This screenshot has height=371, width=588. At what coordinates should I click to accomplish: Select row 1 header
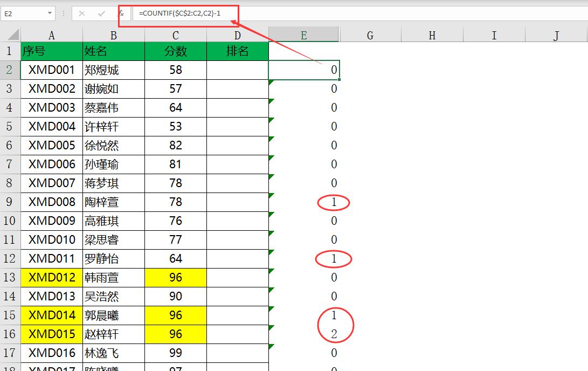pyautogui.click(x=10, y=51)
